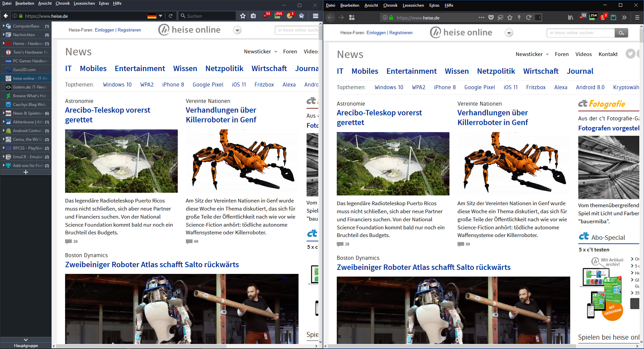Bookmark page with star in left window
The height and width of the screenshot is (349, 644).
[x=243, y=16]
